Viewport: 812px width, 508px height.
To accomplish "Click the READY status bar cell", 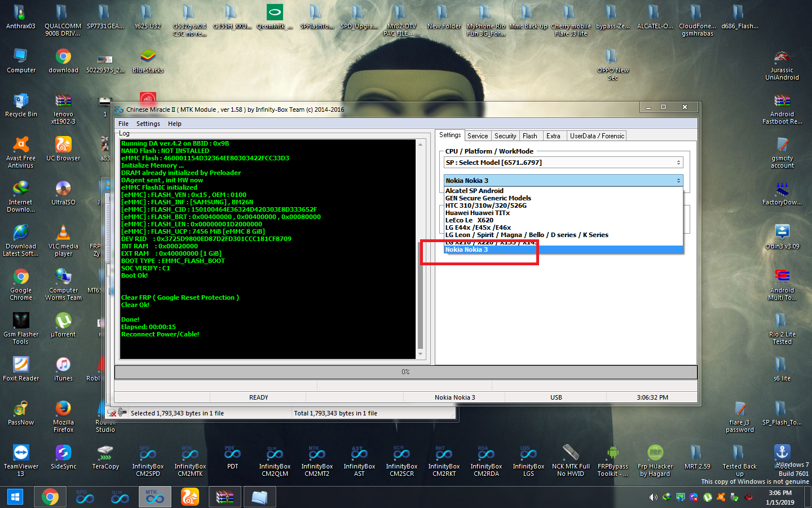I will point(259,397).
